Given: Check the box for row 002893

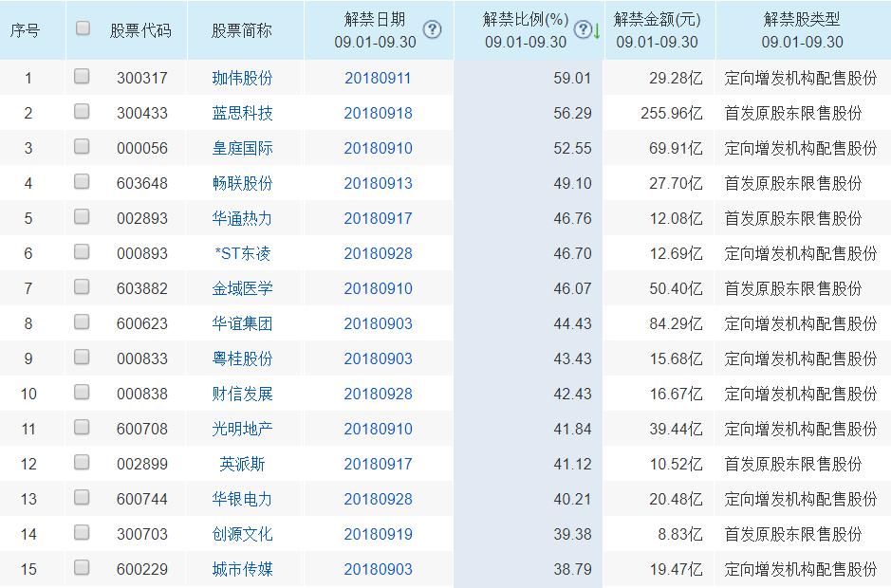Looking at the screenshot, I should click(x=82, y=216).
